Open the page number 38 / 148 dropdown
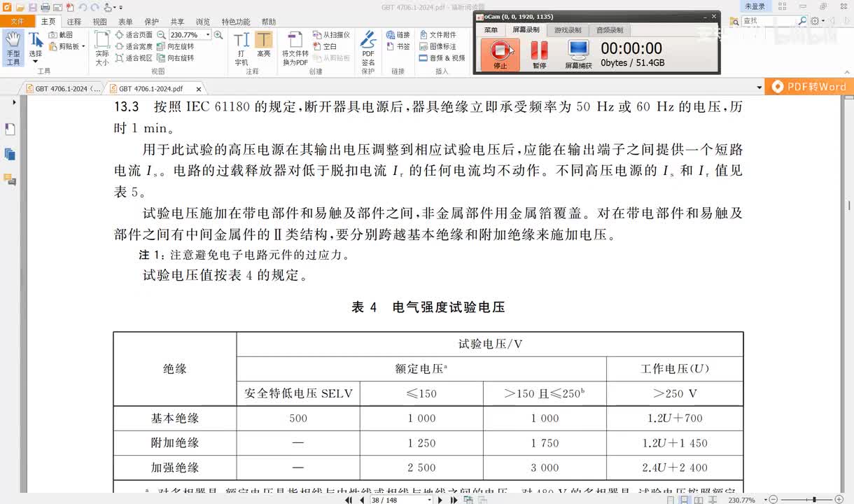Viewport: 854px width, 504px height. tap(429, 500)
